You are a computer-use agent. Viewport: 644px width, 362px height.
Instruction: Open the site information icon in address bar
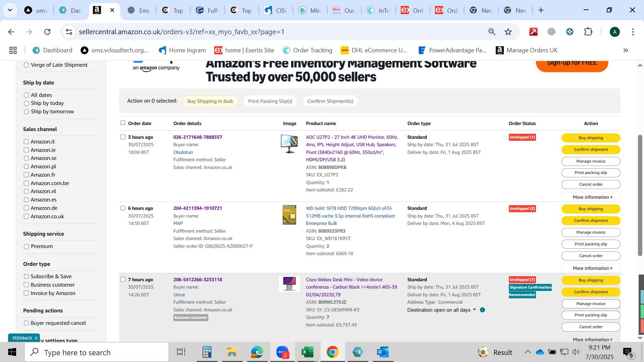pos(69,32)
